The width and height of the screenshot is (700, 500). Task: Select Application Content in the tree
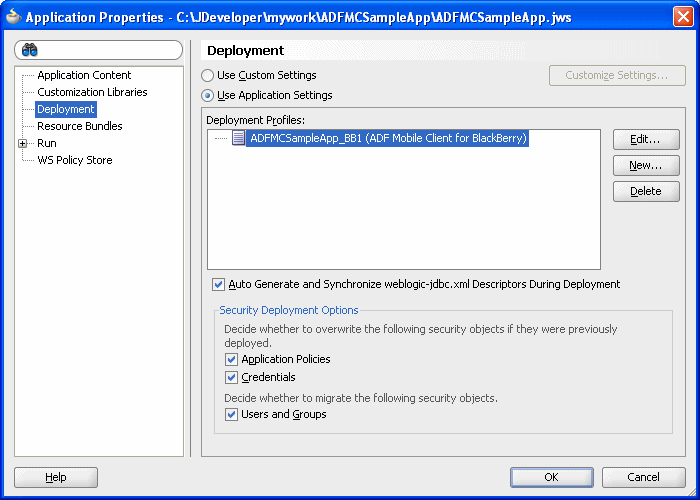pos(84,75)
